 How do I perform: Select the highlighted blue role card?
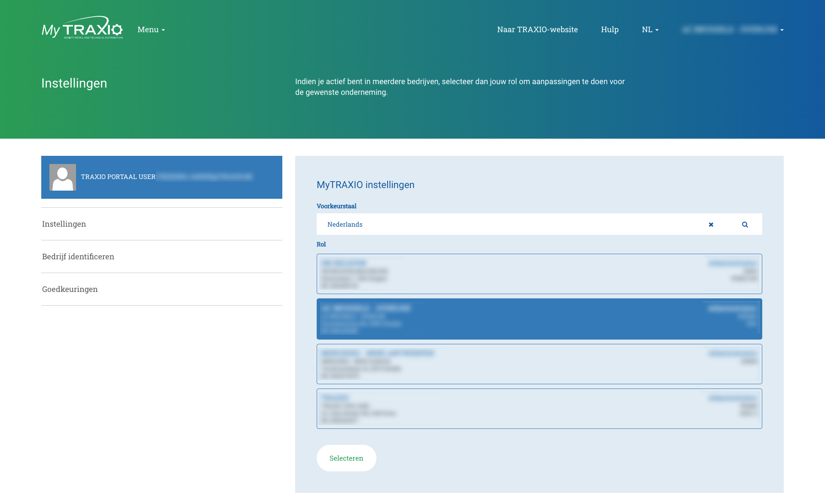pos(539,319)
